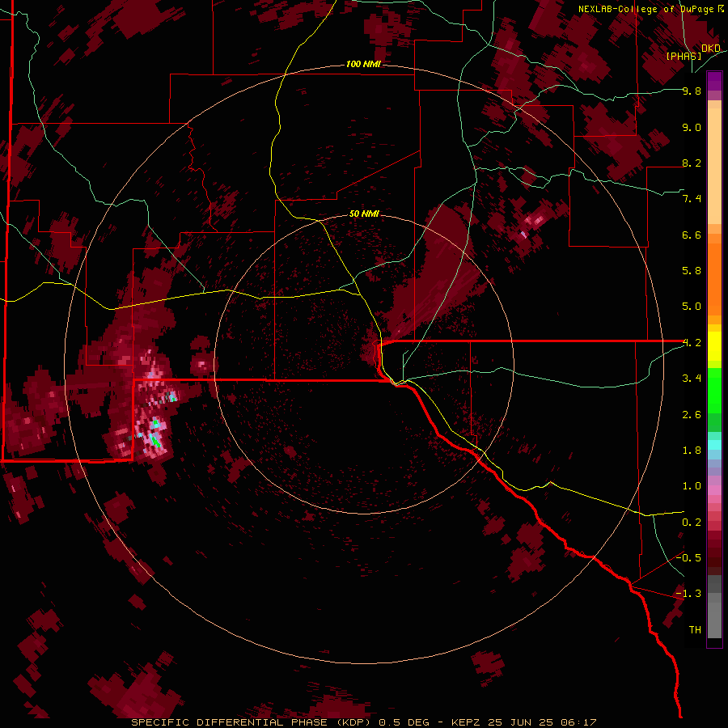Screen dimensions: 728x728
Task: Pick the pink segment of the color bar
Action: click(714, 490)
